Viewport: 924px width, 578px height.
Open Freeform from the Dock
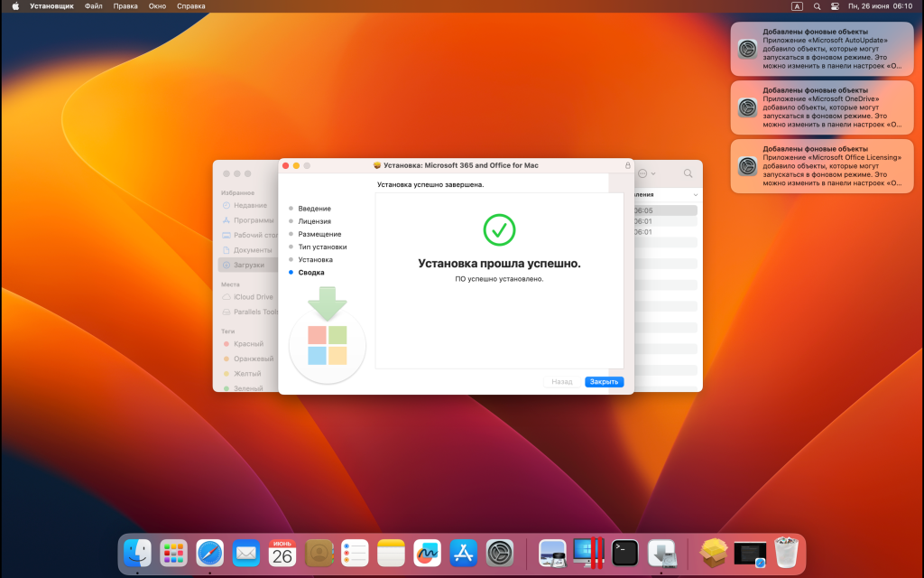pyautogui.click(x=427, y=554)
